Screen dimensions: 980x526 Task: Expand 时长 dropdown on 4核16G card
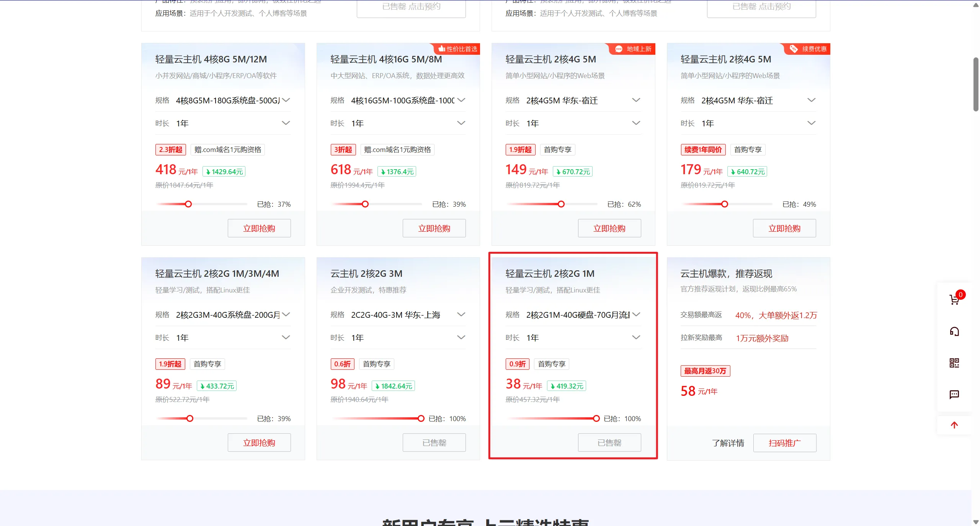tap(461, 123)
